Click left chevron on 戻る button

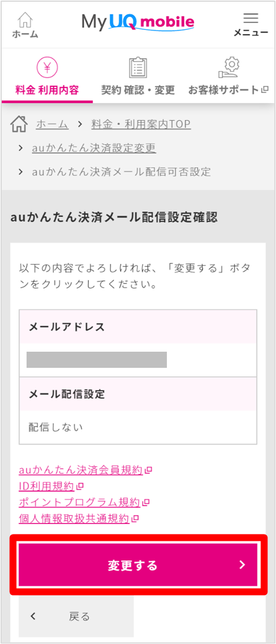[33, 616]
